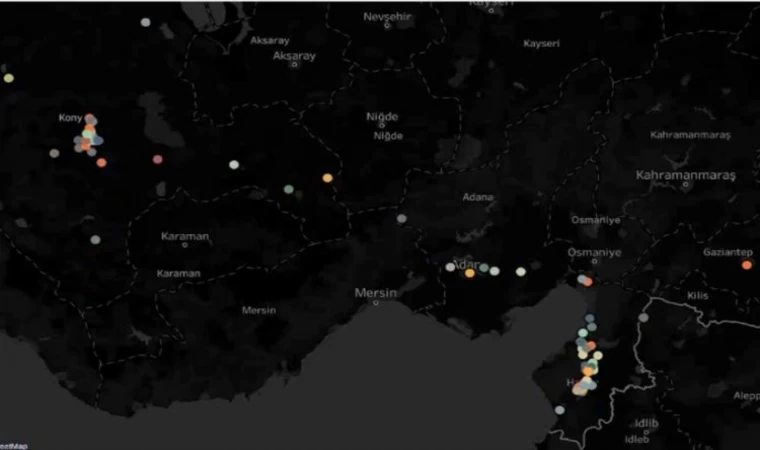Select the orange dot just below Osmaniye

click(x=587, y=281)
